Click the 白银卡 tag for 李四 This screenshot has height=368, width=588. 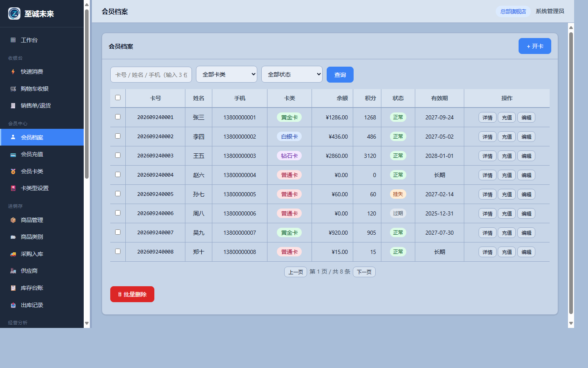pyautogui.click(x=290, y=137)
